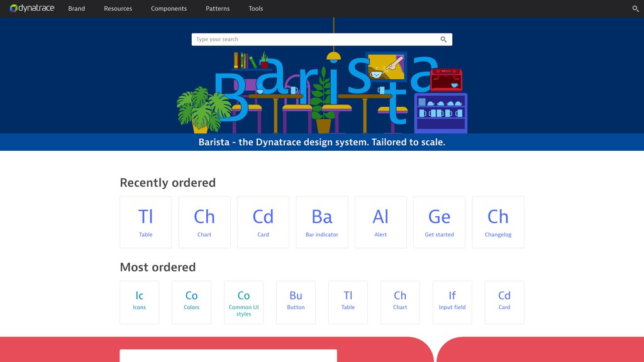Click the Barista tagline text in the banner
This screenshot has width=644, height=362.
point(322,142)
